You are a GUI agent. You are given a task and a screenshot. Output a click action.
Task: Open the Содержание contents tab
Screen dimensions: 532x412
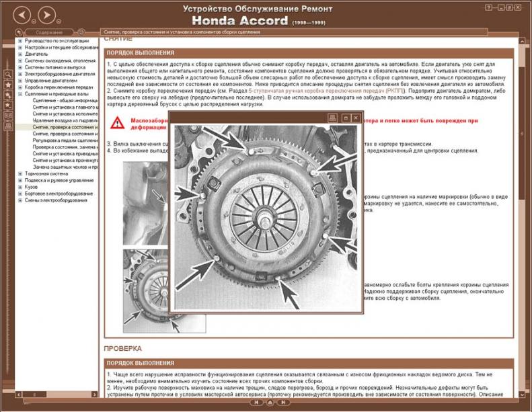click(49, 32)
